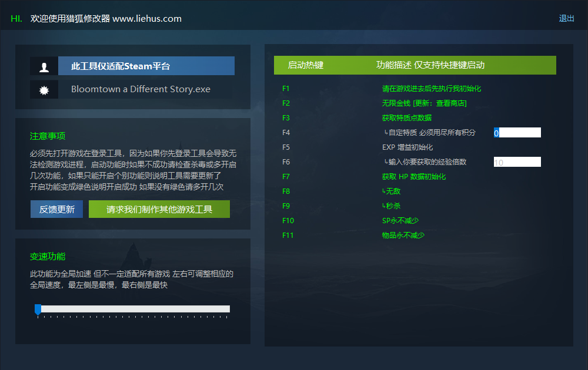Click the F9 秒杀 function
588x370 pixels.
(x=391, y=206)
